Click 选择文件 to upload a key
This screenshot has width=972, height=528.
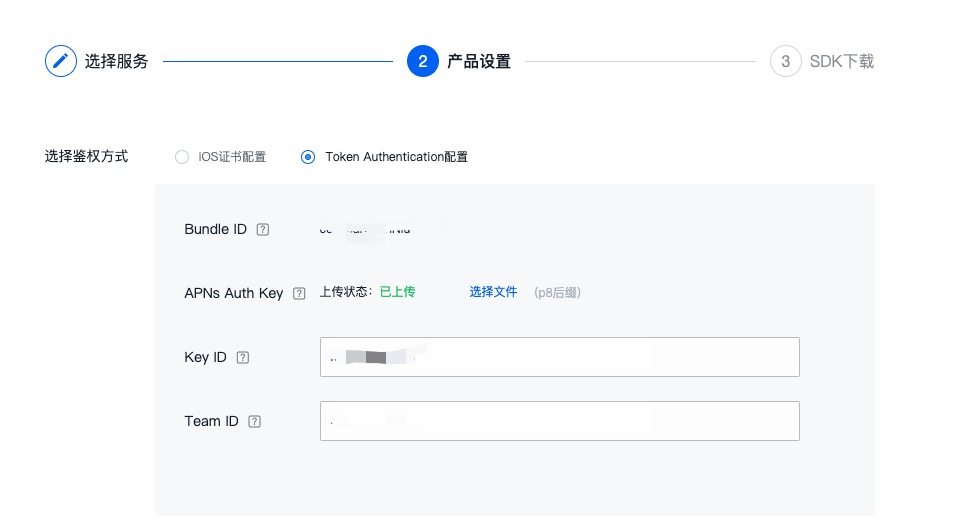coord(493,292)
